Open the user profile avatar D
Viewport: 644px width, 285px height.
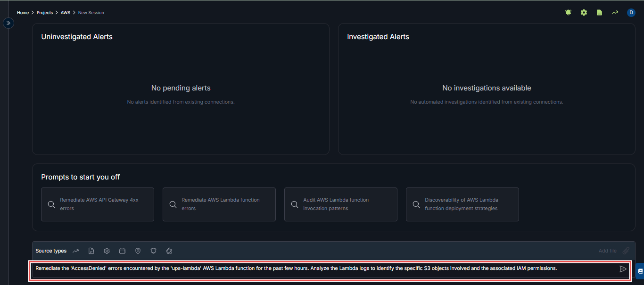point(631,13)
